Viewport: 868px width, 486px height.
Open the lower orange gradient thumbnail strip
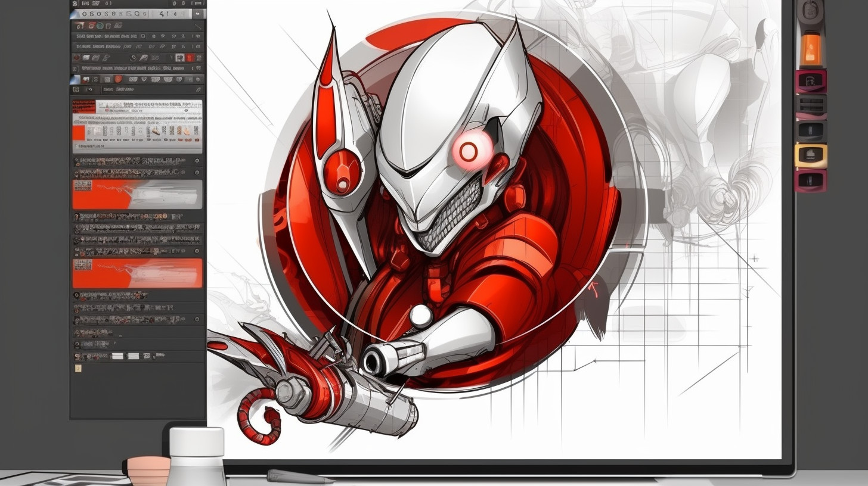tap(137, 273)
